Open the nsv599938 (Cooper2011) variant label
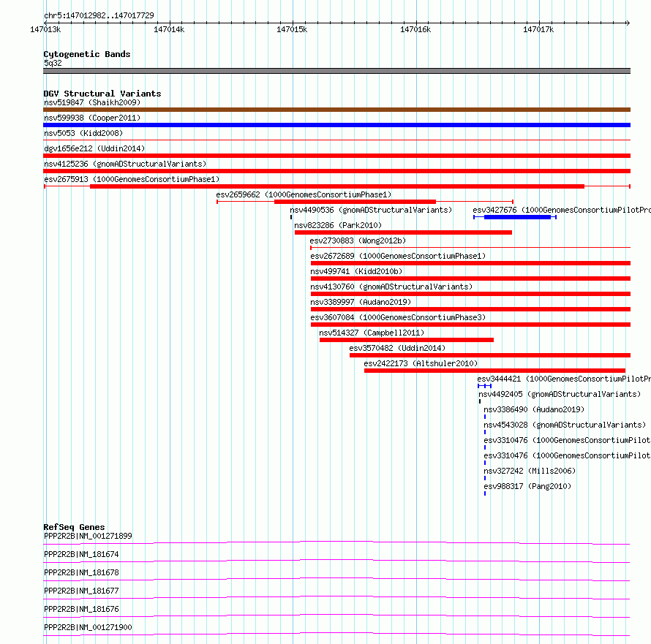 click(92, 118)
